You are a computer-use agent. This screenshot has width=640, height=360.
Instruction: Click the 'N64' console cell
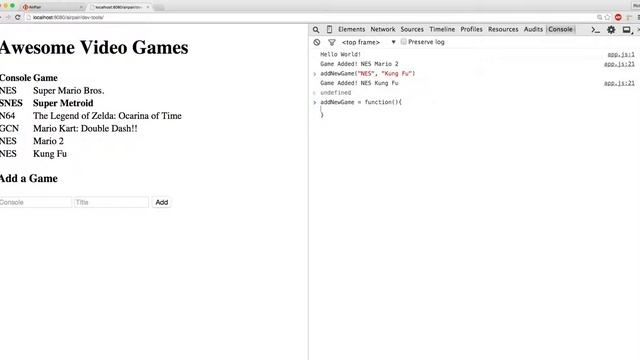point(7,116)
